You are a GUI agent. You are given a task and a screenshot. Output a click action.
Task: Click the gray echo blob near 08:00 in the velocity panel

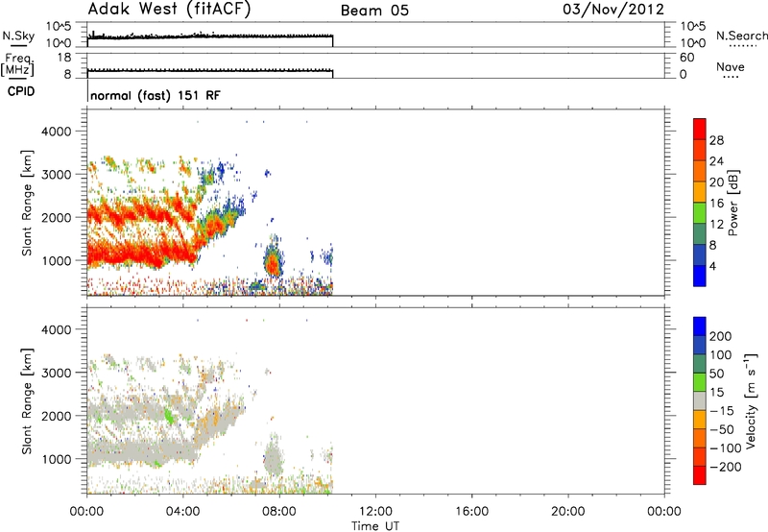click(x=273, y=460)
